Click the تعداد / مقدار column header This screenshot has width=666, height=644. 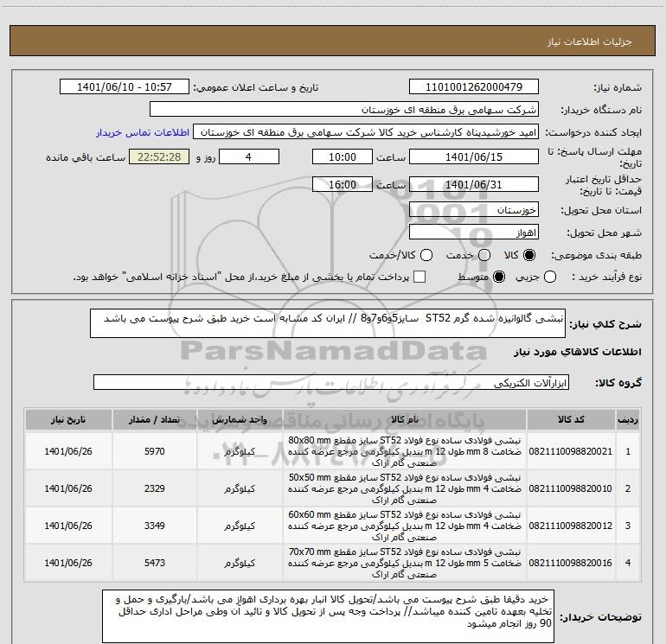tap(154, 420)
